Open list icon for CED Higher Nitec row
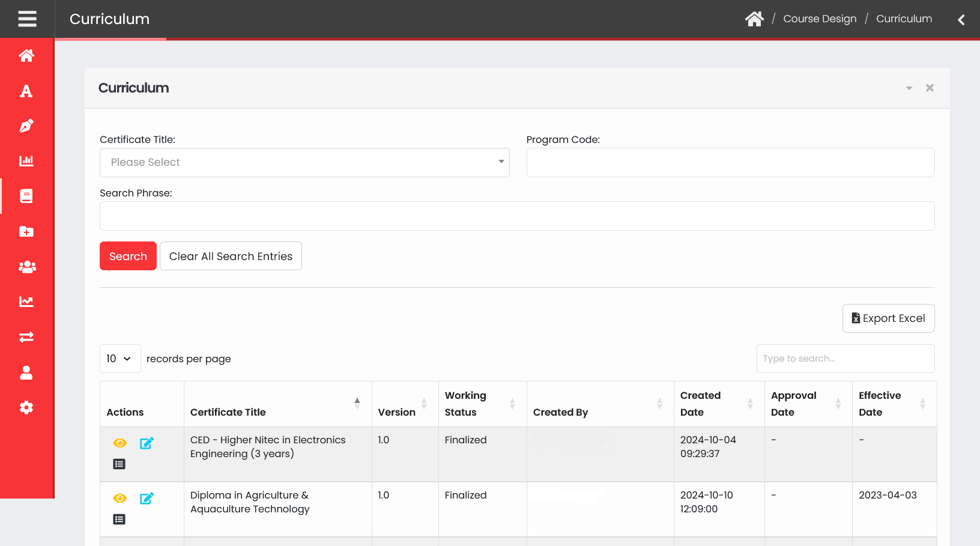This screenshot has height=546, width=980. 119,464
